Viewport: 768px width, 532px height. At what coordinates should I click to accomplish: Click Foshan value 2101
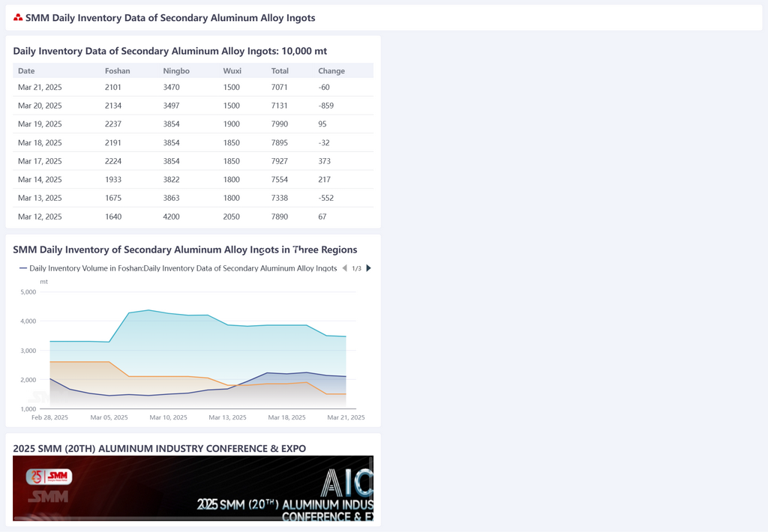(x=113, y=87)
